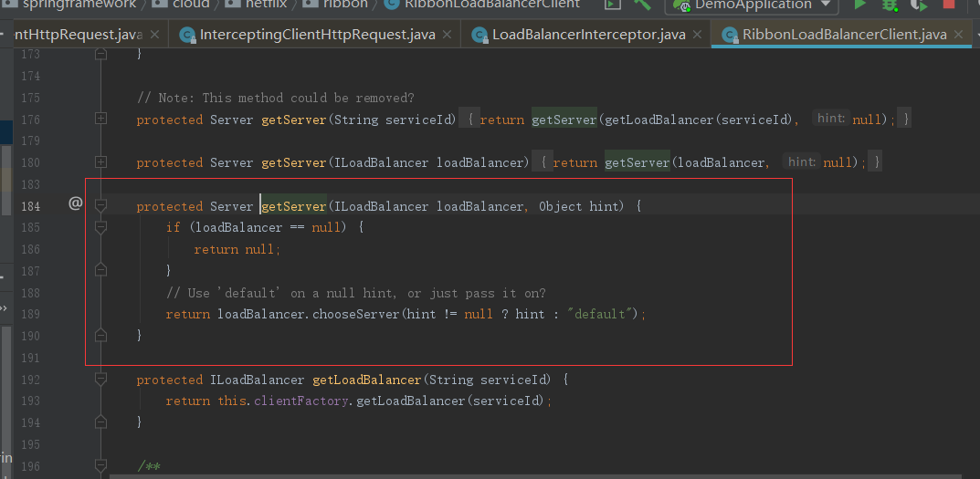Click 'clientFactory' field on line 193
The image size is (980, 479).
[x=300, y=401]
